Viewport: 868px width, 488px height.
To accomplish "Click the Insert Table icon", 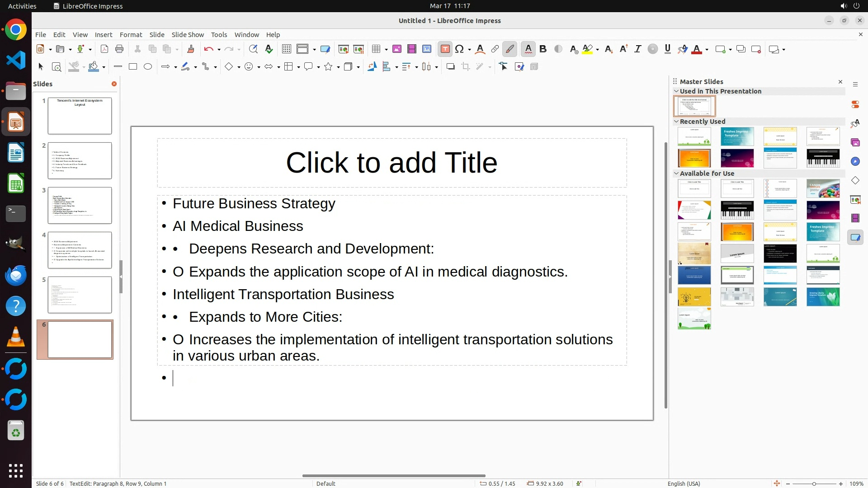I will [x=376, y=49].
